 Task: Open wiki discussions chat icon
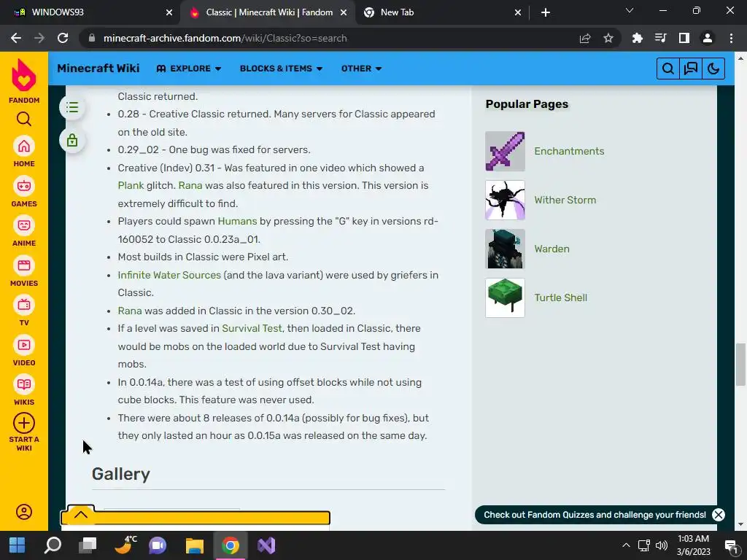coord(691,69)
